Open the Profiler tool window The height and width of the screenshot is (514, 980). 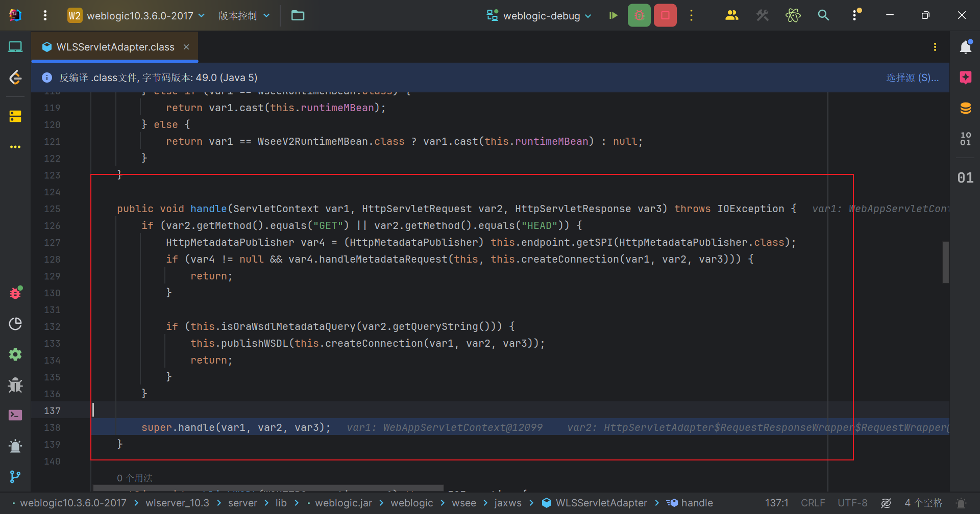pyautogui.click(x=15, y=324)
